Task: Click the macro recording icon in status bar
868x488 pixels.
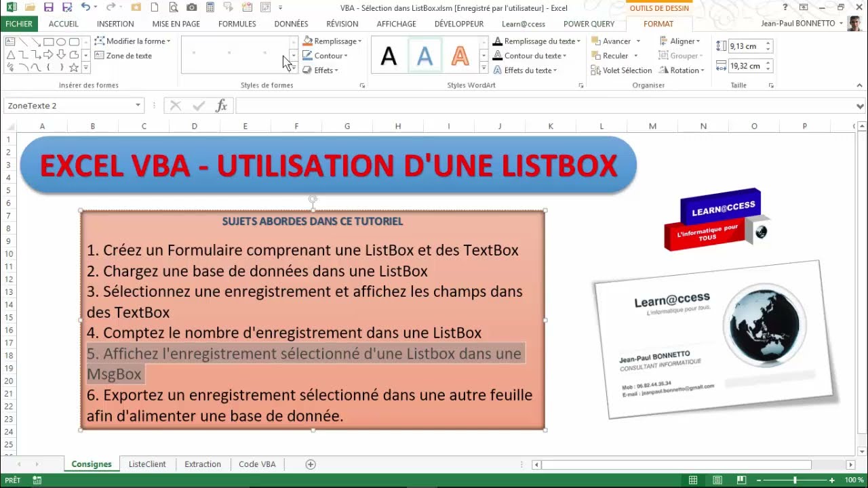Action: tap(36, 481)
